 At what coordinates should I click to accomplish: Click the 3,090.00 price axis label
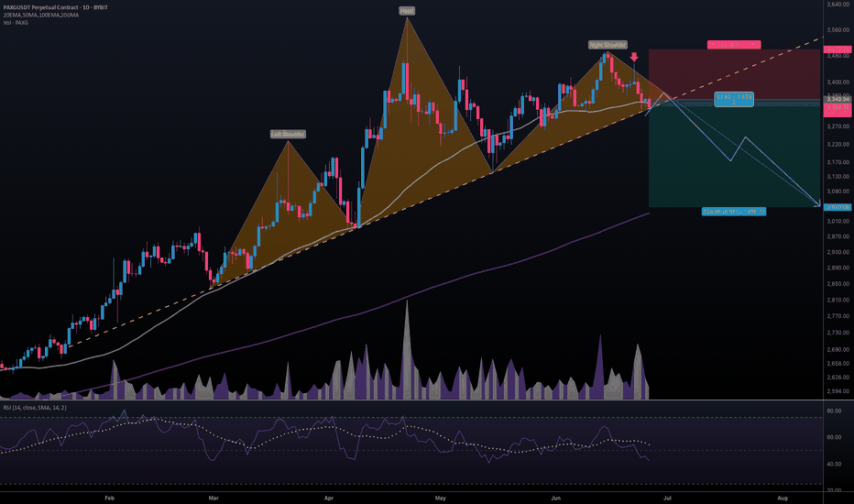click(838, 192)
